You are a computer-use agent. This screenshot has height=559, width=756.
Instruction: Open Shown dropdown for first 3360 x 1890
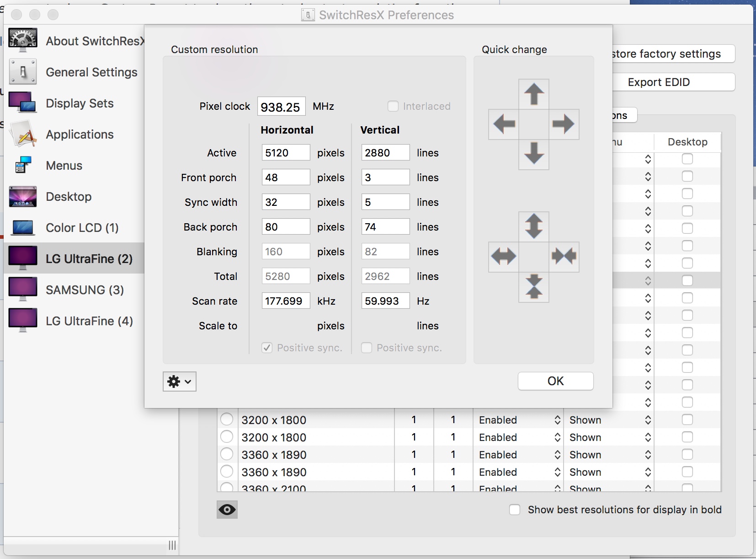tap(610, 455)
